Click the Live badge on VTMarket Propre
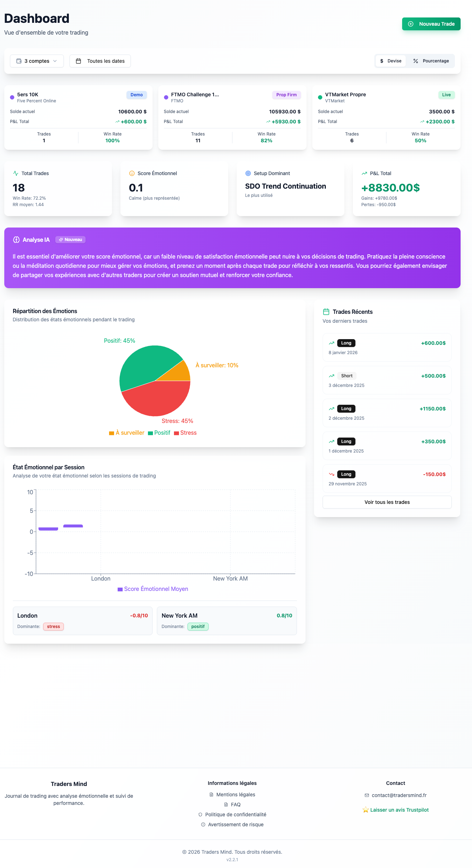The width and height of the screenshot is (472, 868). pos(446,95)
